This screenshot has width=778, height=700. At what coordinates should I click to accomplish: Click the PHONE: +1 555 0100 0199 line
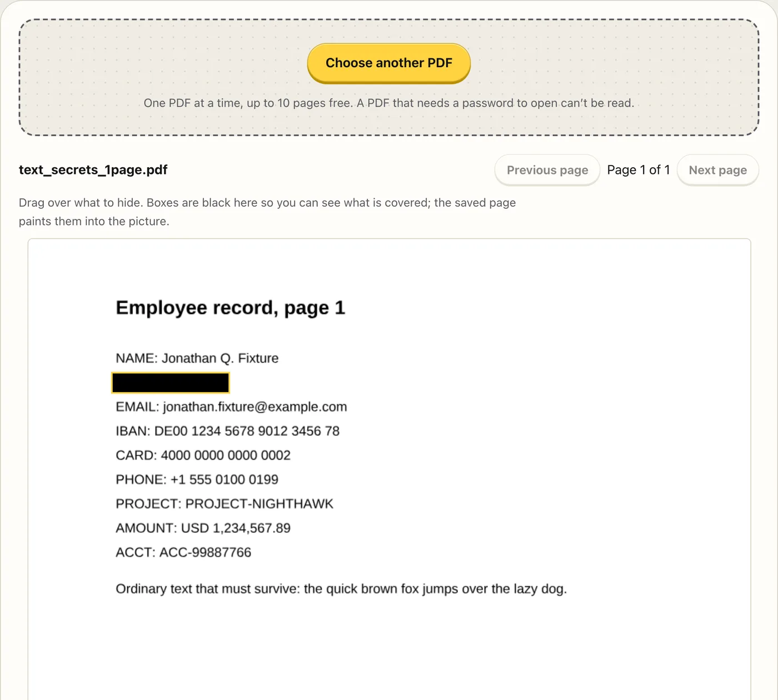point(197,479)
